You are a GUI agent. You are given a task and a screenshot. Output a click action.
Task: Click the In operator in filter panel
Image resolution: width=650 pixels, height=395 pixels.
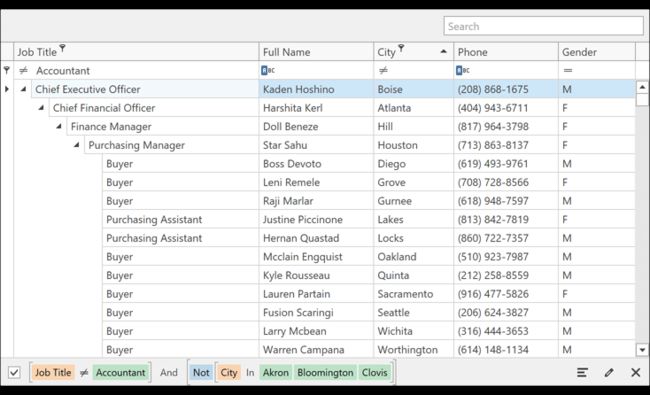point(250,372)
